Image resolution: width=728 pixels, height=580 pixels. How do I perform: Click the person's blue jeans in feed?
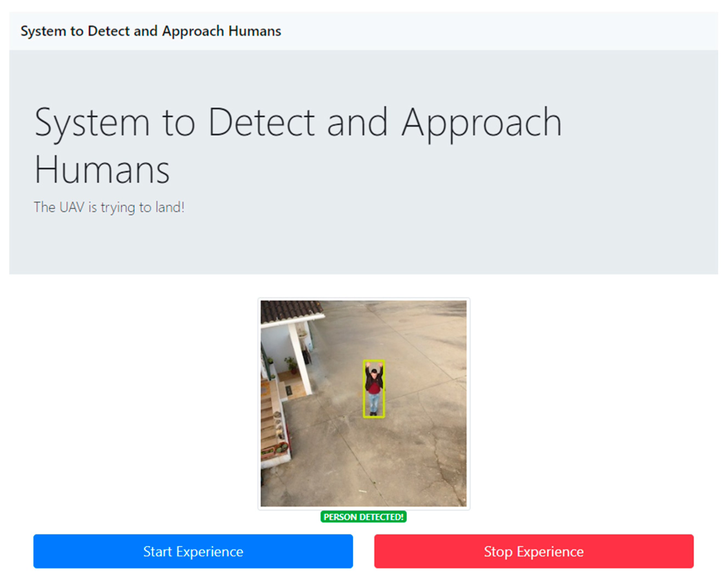click(x=373, y=402)
